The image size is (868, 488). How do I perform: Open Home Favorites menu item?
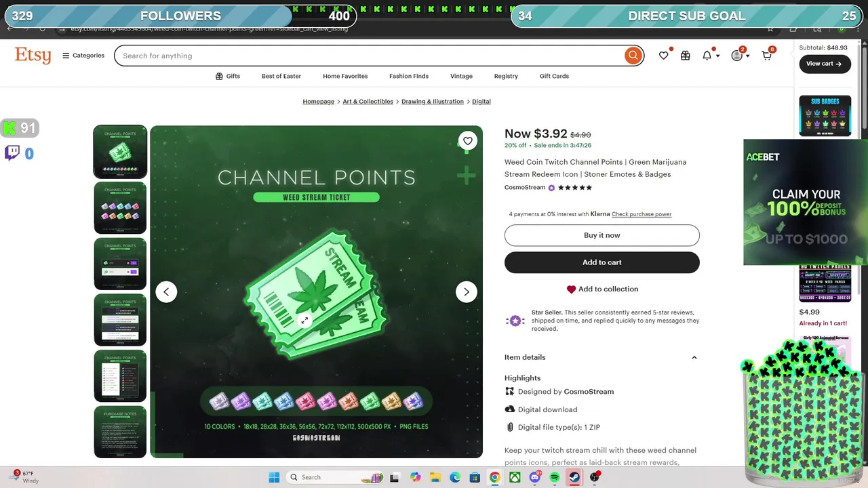pyautogui.click(x=345, y=76)
